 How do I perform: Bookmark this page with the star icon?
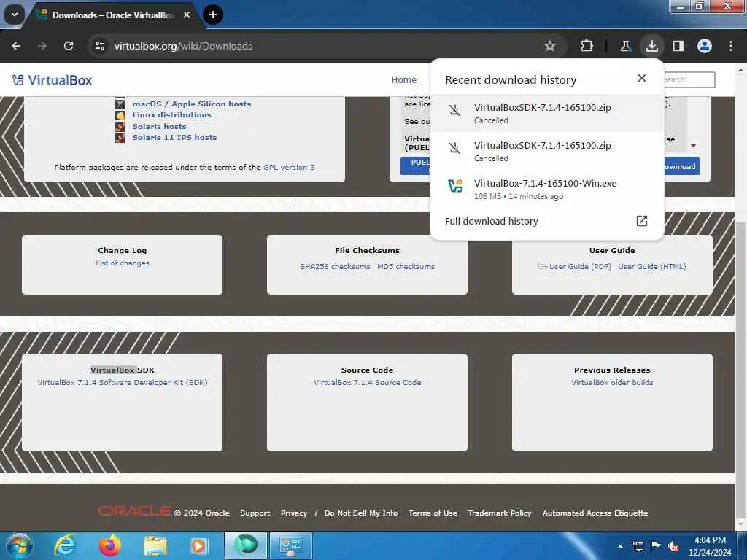point(550,46)
